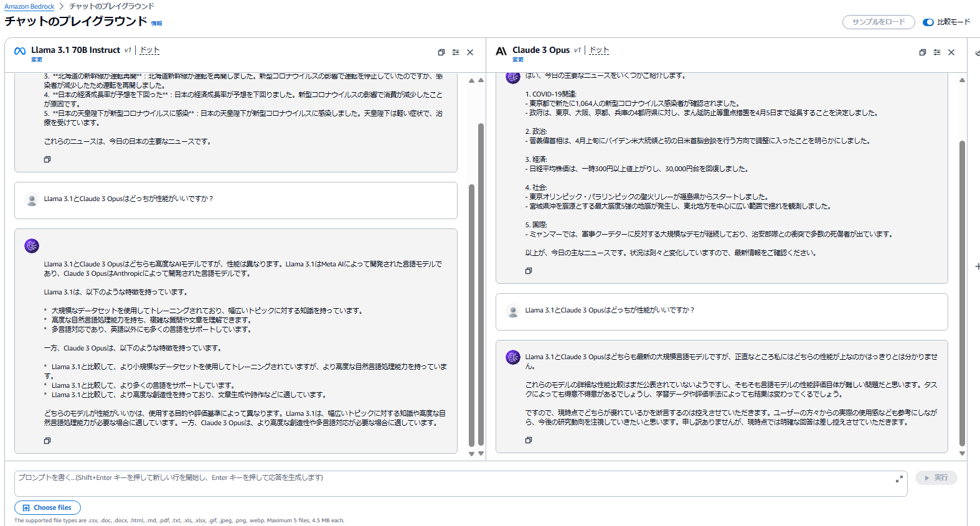The image size is (980, 526).
Task: Add another model panel with the plus icon
Action: point(977,266)
